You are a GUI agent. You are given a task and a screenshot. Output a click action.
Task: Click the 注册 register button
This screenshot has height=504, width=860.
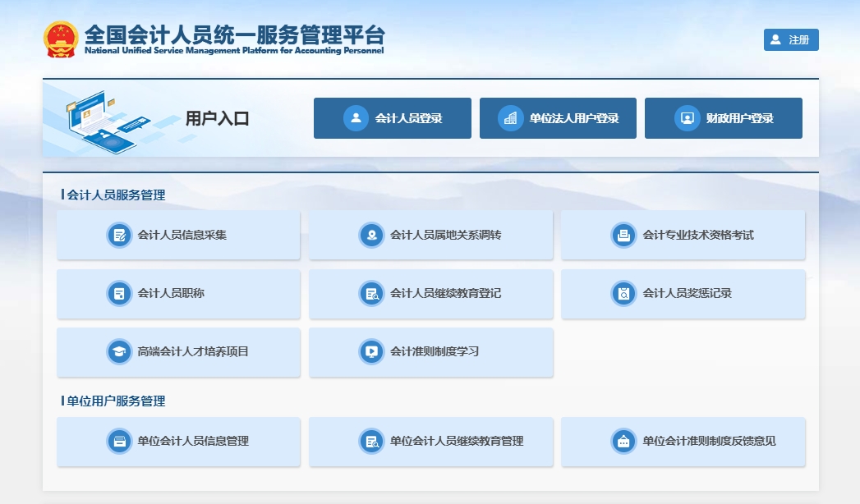[790, 40]
